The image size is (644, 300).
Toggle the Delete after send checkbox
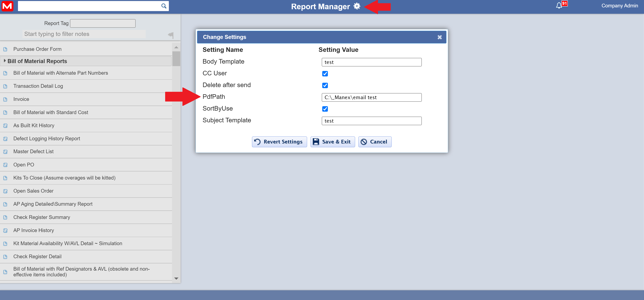[x=325, y=85]
